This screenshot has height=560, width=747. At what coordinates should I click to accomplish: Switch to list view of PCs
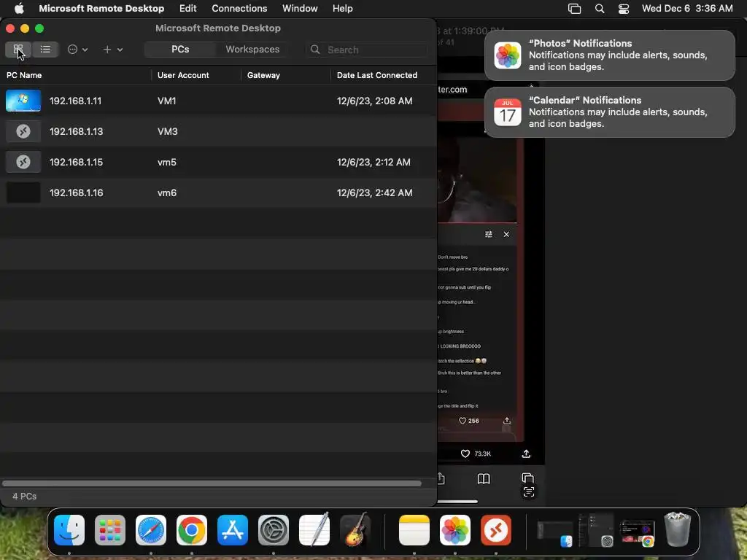coord(45,50)
